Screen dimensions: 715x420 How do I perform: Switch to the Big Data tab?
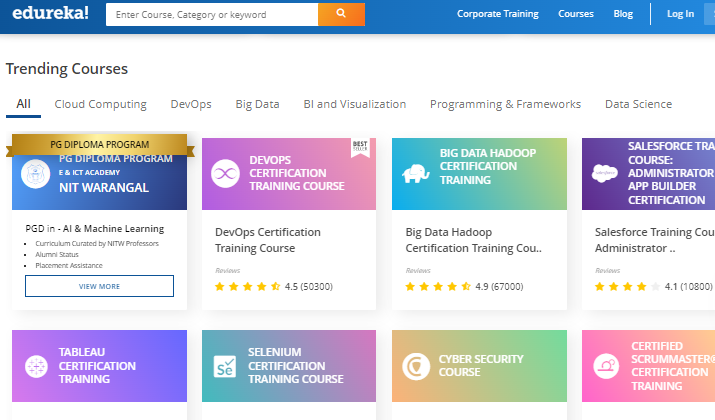[257, 104]
